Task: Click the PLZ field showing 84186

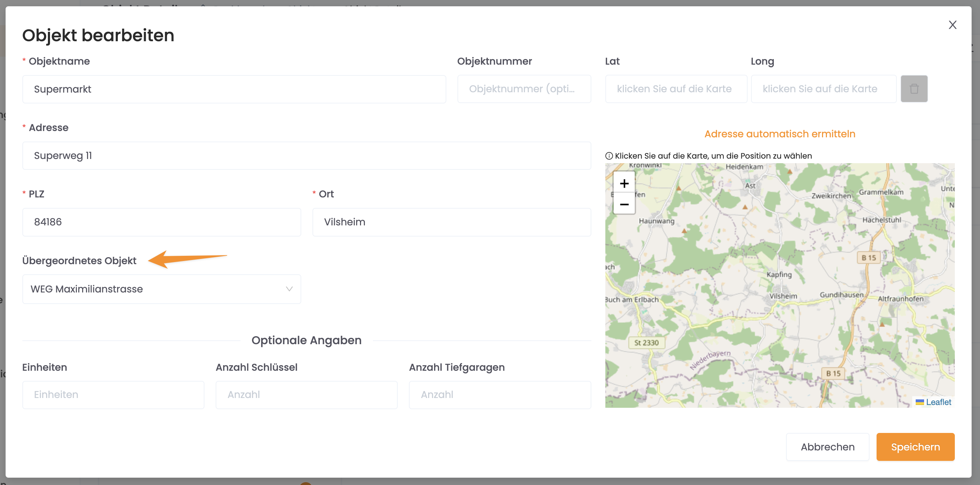Action: point(162,222)
